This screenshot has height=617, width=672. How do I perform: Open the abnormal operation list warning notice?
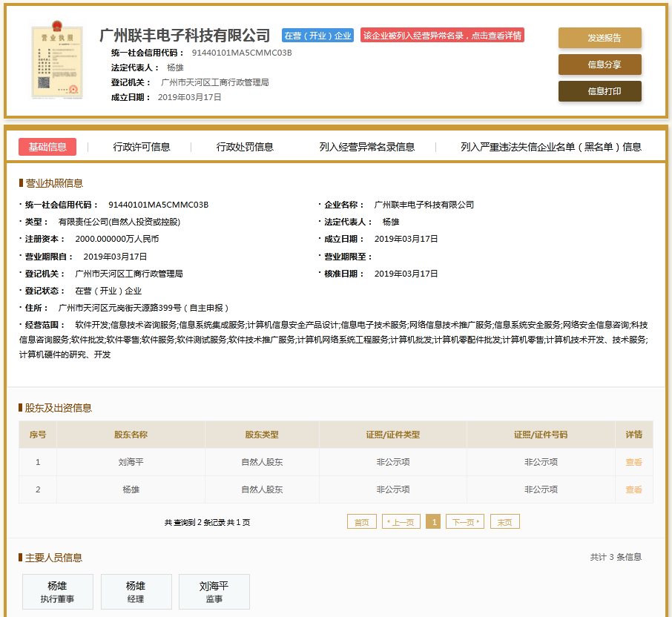tap(442, 36)
